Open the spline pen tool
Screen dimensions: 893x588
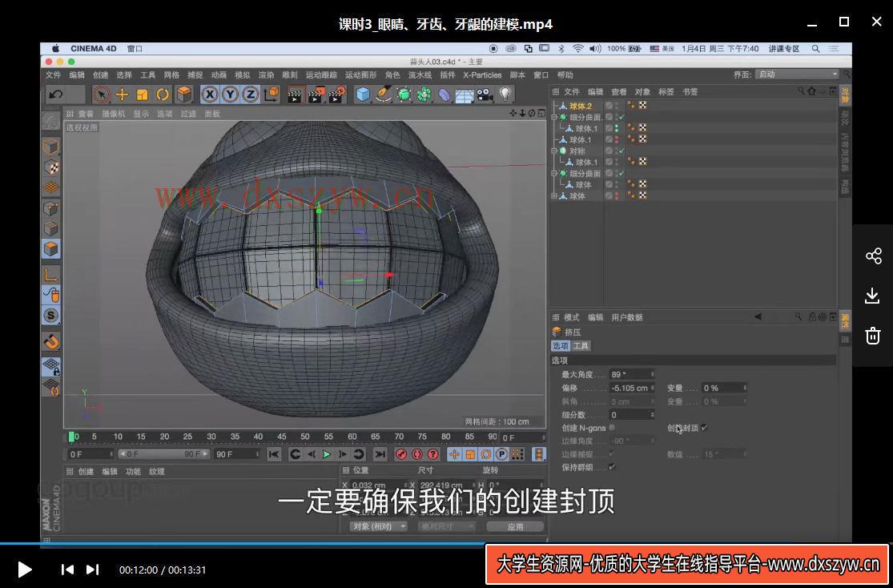384,95
